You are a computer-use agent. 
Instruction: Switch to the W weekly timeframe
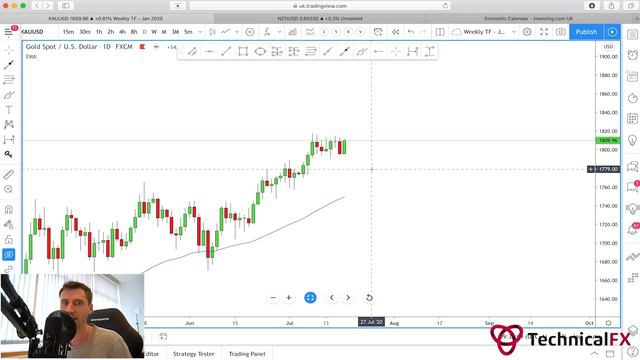tap(154, 32)
